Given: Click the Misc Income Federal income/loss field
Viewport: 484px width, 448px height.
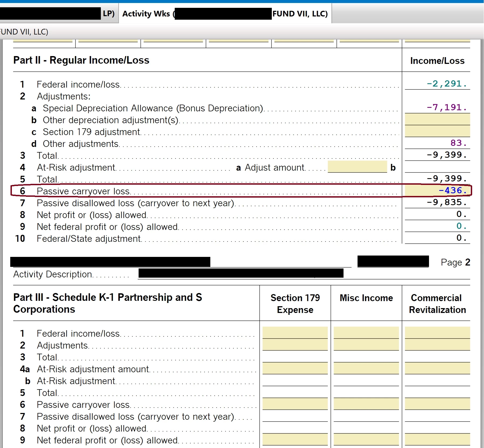Looking at the screenshot, I should coord(366,333).
